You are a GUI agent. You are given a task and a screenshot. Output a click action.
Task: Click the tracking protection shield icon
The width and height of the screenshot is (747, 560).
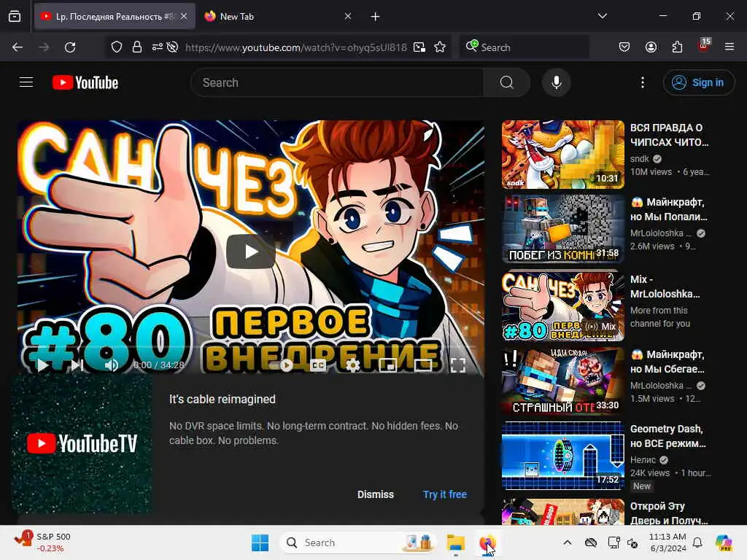pos(117,47)
